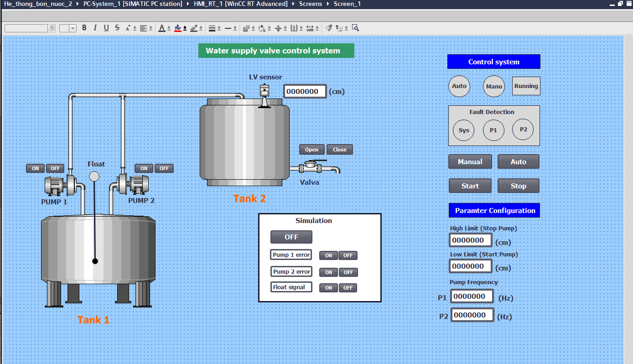
Task: Toggle Bold text formatting
Action: point(84,28)
